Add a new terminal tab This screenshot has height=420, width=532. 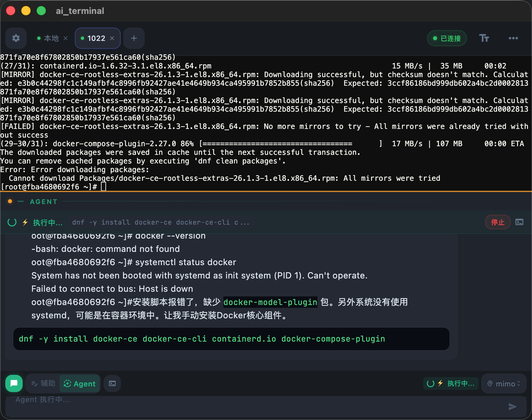(134, 38)
